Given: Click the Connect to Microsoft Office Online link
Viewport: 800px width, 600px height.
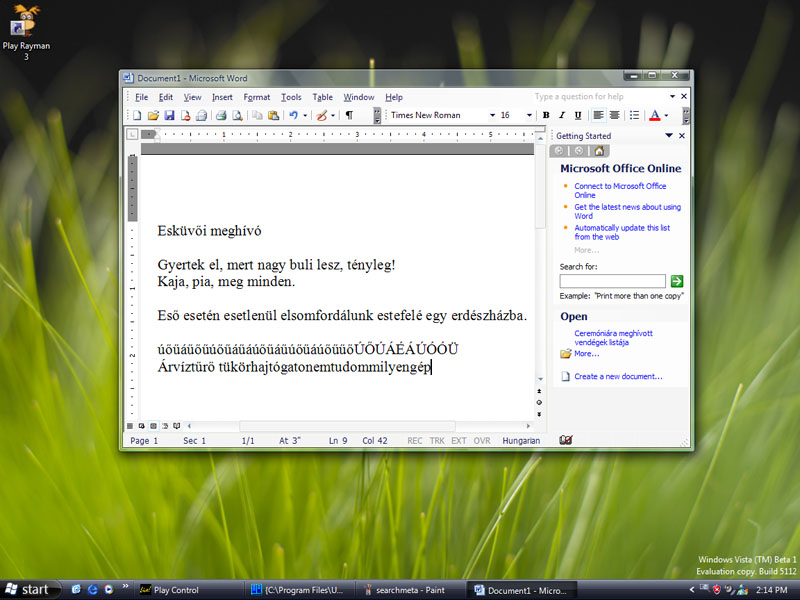Looking at the screenshot, I should pyautogui.click(x=620, y=190).
